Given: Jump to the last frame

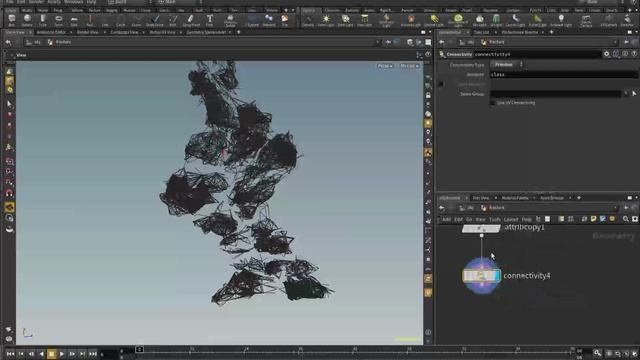Looking at the screenshot, I should point(93,354).
